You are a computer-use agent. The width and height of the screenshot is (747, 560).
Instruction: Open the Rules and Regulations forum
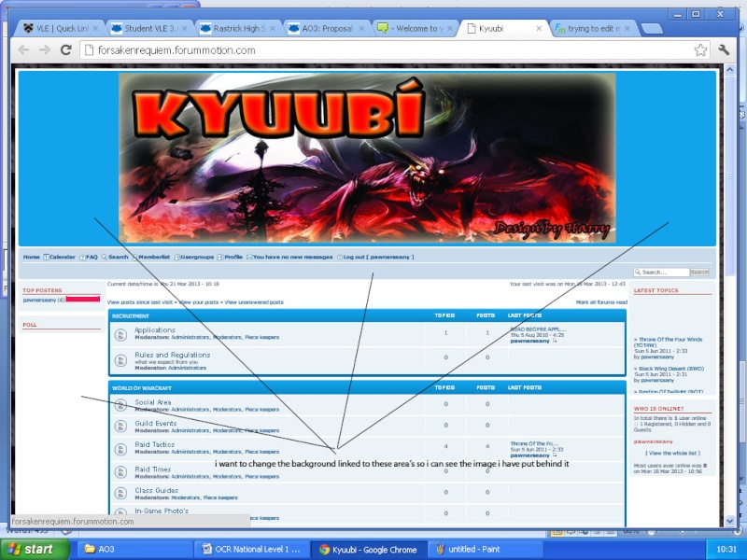(173, 355)
